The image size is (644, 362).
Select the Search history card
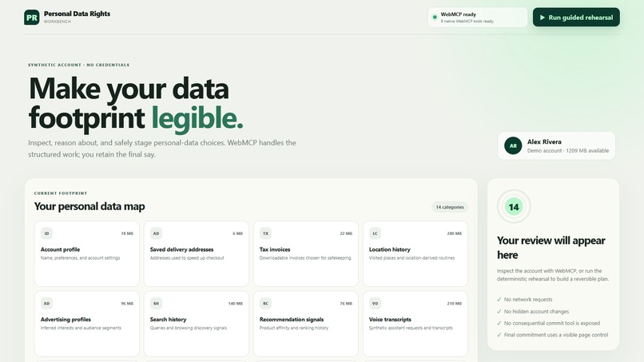(197, 324)
